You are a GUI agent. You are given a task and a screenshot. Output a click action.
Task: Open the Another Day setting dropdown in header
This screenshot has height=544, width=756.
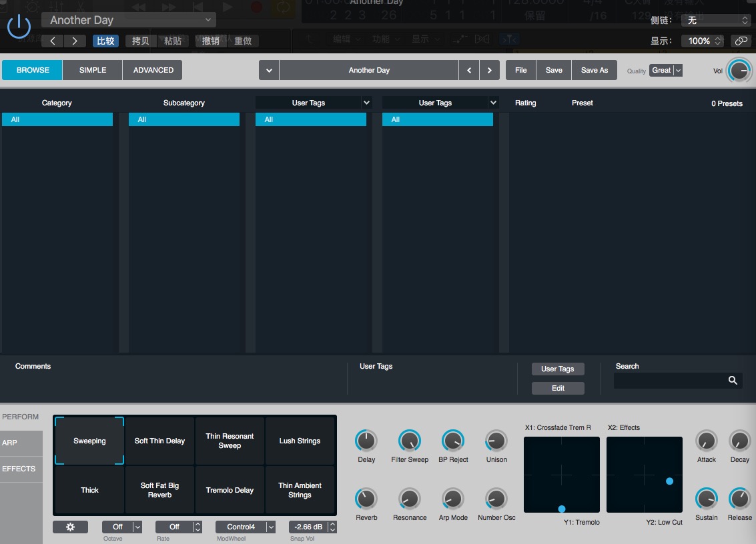point(129,20)
